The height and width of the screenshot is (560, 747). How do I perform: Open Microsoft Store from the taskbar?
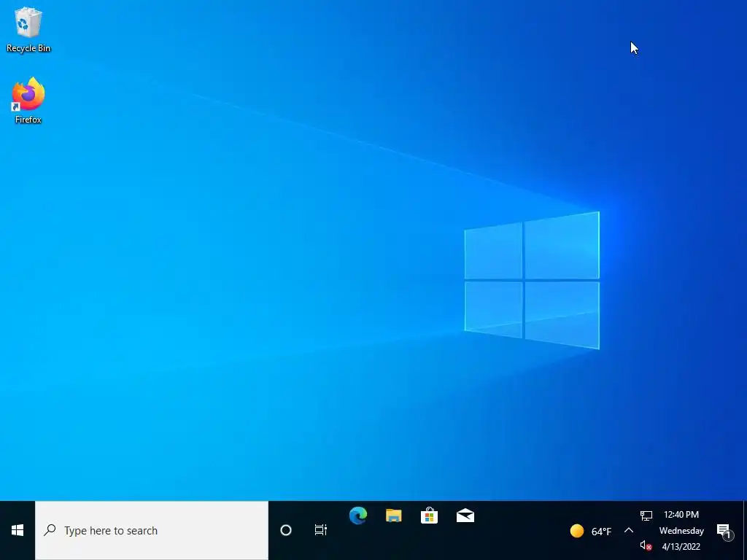point(429,516)
